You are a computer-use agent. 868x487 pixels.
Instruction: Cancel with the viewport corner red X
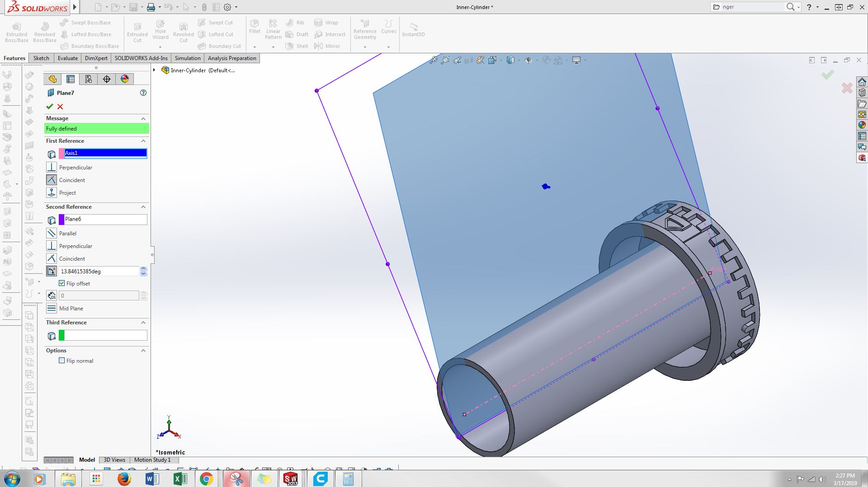(x=847, y=88)
